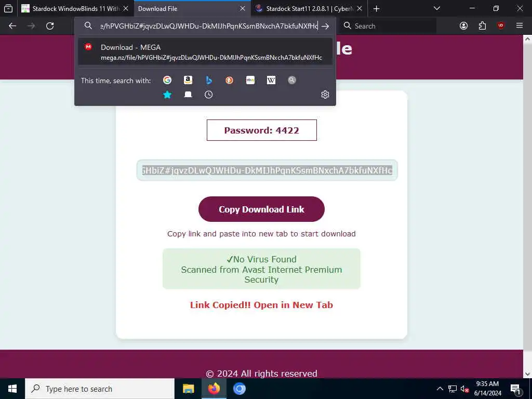Click the Link Copied!! Open in New Tab text
Screen dimensions: 532x399
click(x=261, y=304)
